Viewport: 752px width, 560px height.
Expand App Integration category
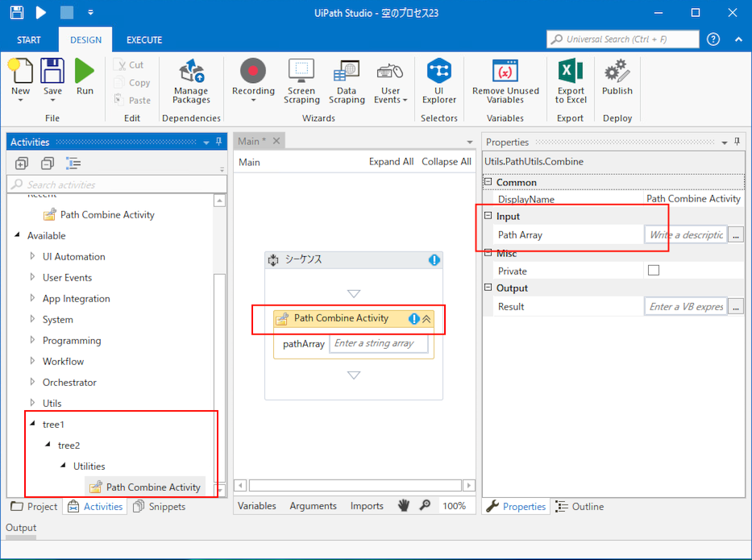point(32,298)
